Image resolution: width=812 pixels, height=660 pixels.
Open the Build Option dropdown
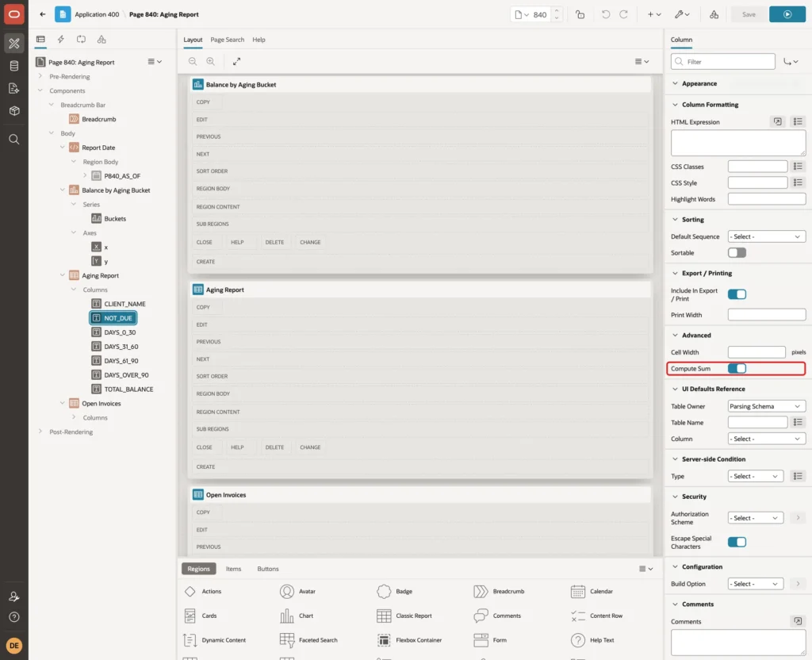(755, 585)
